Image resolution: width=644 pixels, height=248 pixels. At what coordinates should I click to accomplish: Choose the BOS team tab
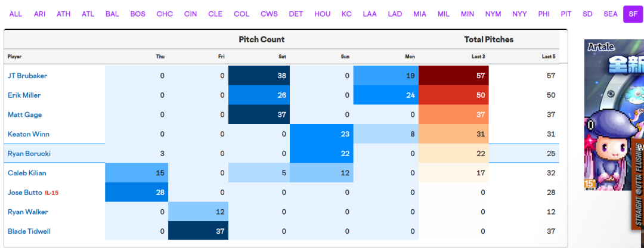point(138,14)
